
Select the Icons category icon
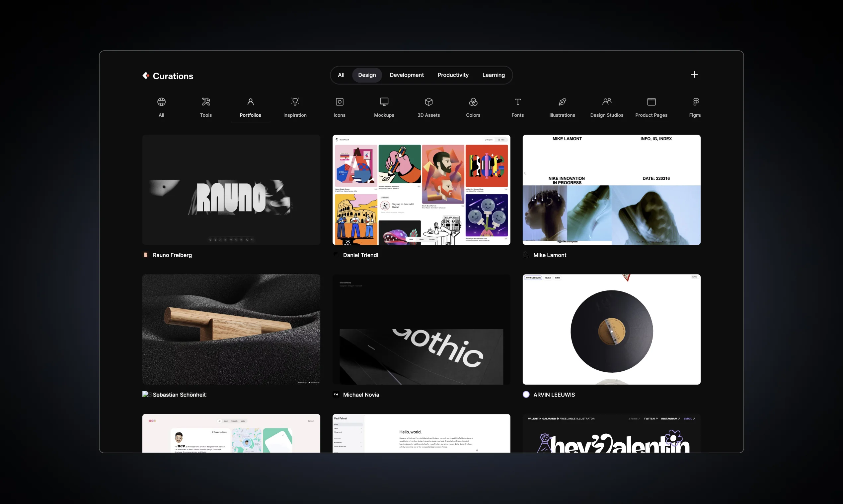[x=339, y=102]
